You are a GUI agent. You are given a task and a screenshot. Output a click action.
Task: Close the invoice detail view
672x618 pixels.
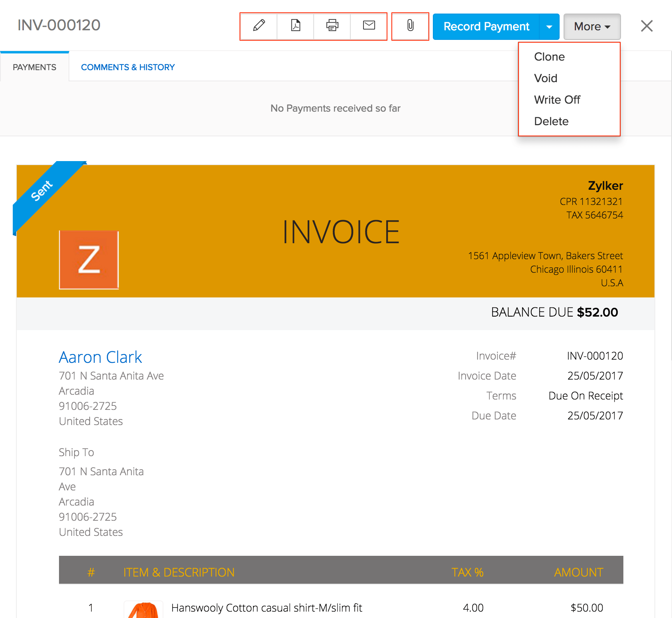tap(646, 26)
